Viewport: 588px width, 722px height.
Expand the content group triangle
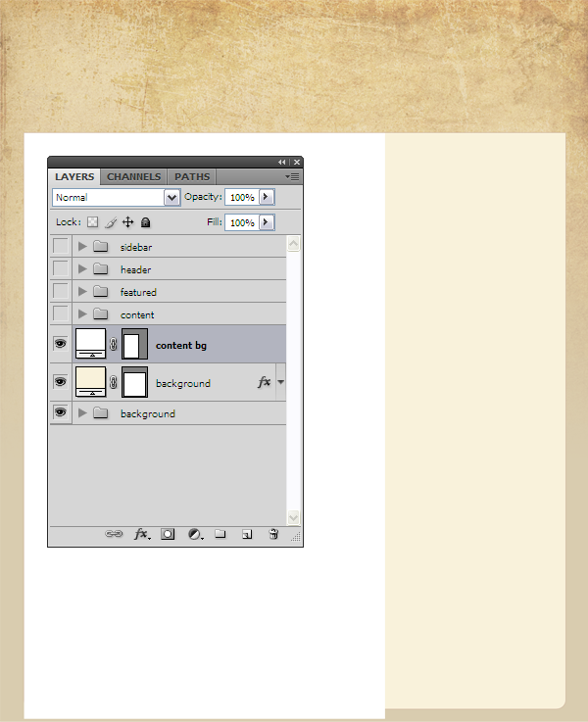click(x=82, y=314)
